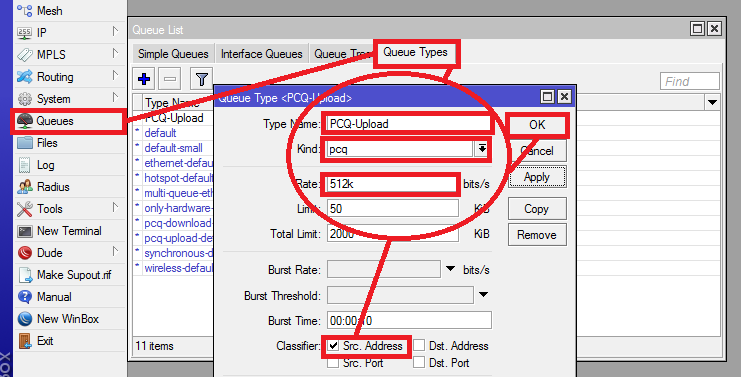741x377 pixels.
Task: Select the pcq-download-default row
Action: [173, 223]
